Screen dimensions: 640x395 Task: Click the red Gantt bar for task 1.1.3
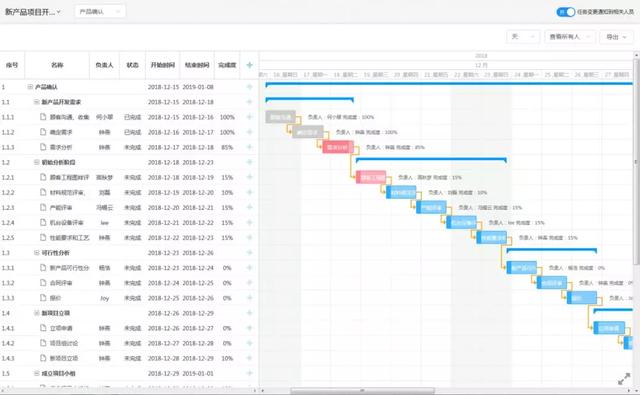338,147
